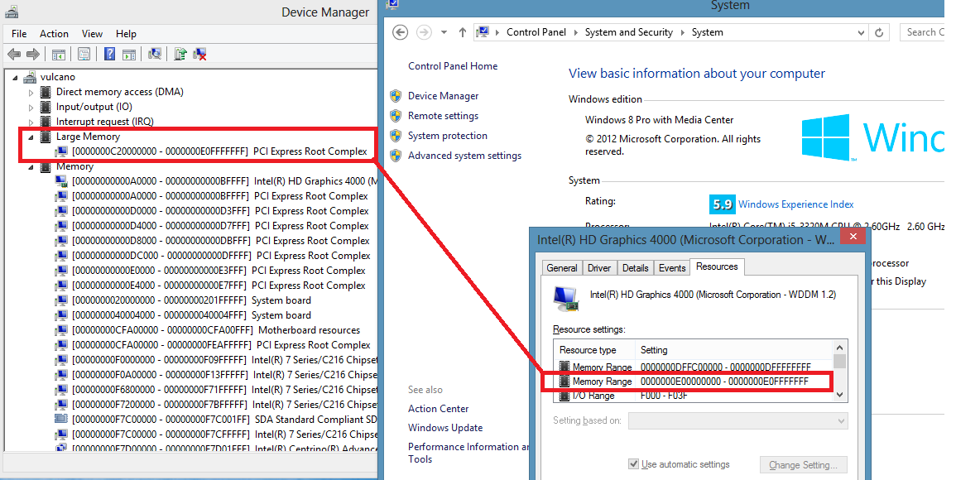The image size is (980, 480).
Task: Click the shield icon next to Remote settings
Action: 396,116
